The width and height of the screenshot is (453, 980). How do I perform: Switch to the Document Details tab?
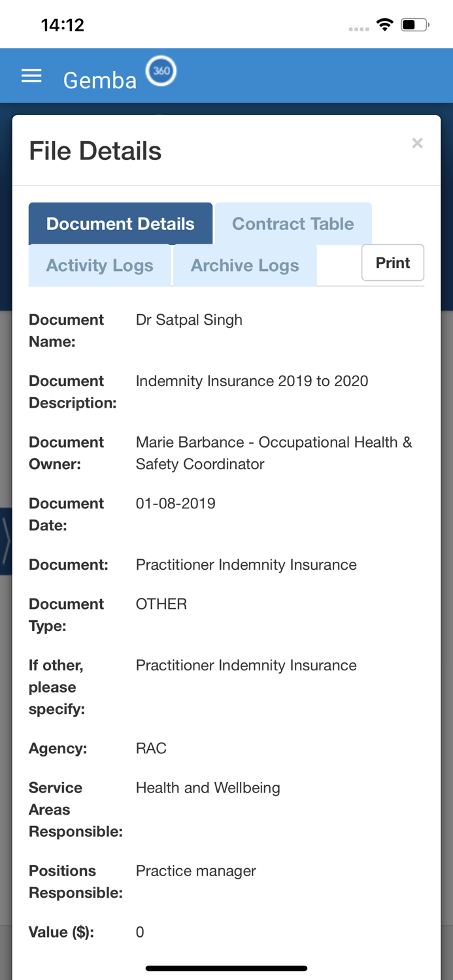120,223
